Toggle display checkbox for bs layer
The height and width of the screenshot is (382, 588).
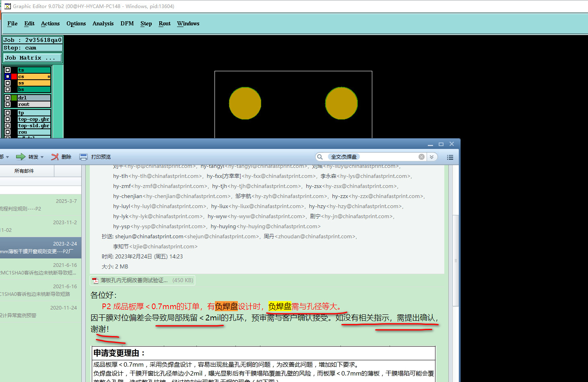point(8,89)
